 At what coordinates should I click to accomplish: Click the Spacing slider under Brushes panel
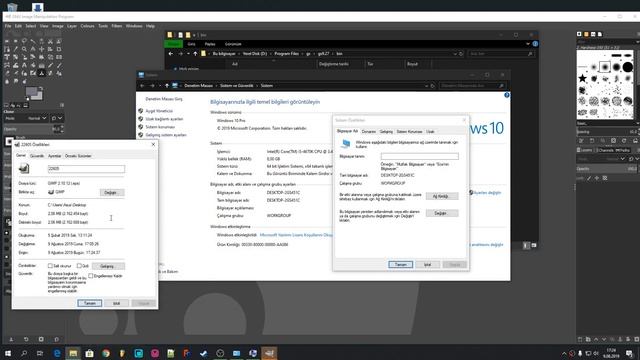(x=607, y=132)
